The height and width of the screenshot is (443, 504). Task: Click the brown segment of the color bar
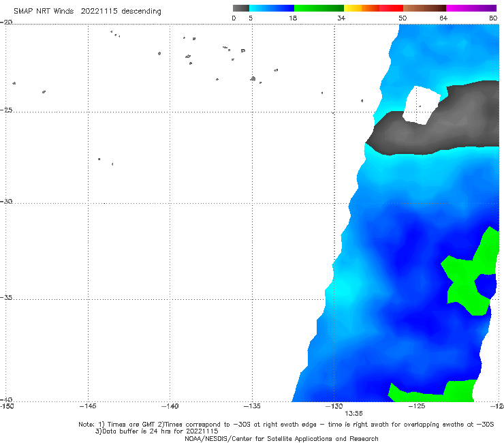(424, 8)
